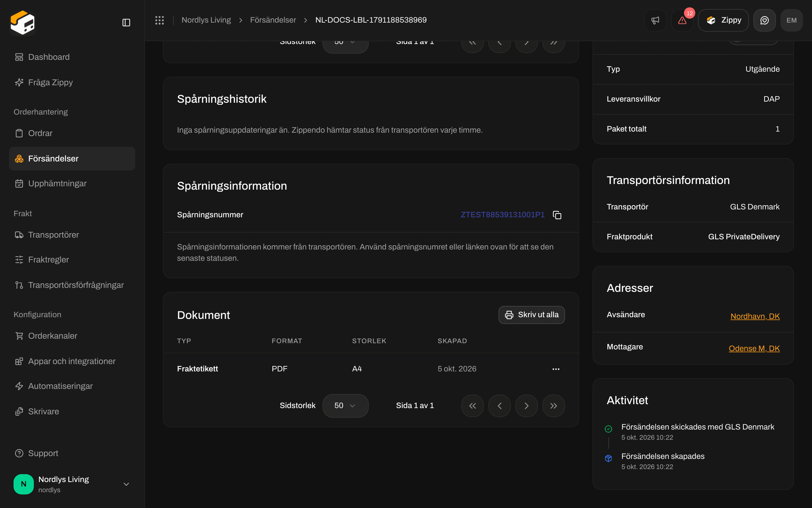Click the Spårningshistorik heading
This screenshot has width=812, height=508.
pos(221,99)
